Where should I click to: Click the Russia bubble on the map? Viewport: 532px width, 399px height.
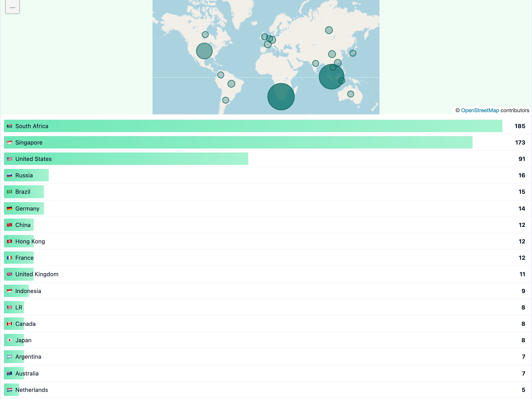329,30
